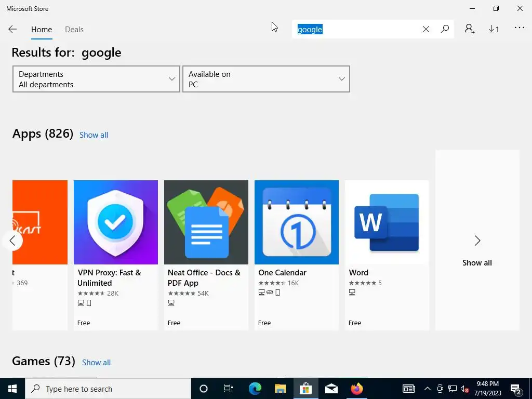Click Neat Office 54K star rating

pos(188,294)
